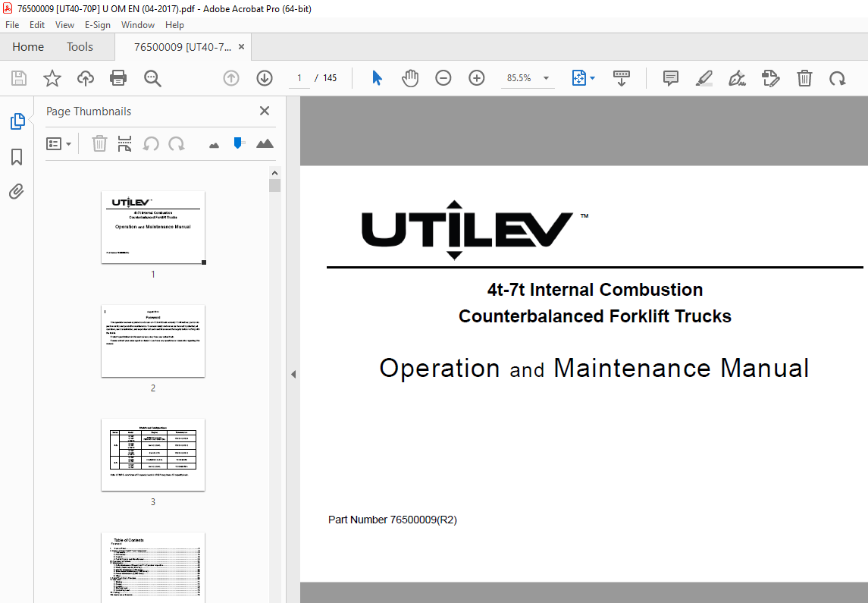
Task: Open thumbnails options menu dropdown
Action: [x=58, y=144]
